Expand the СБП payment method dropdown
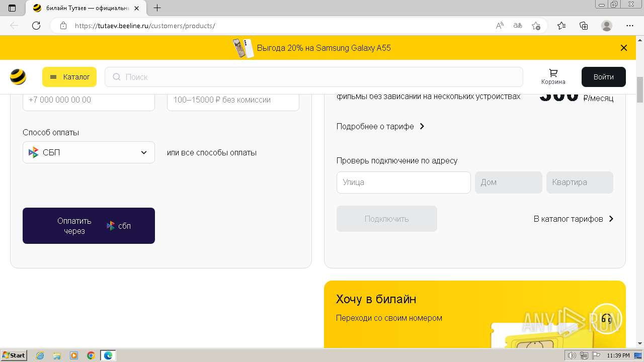Screen dimensions: 644x362 [x=89, y=152]
